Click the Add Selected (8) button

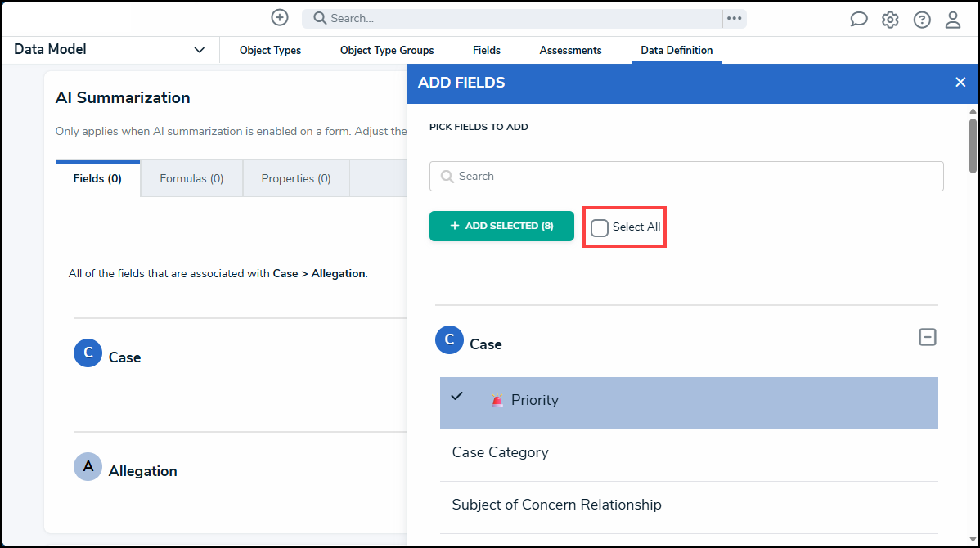tap(501, 226)
